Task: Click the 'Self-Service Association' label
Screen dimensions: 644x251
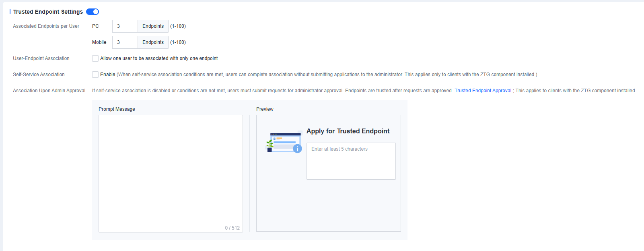Action: (39, 75)
